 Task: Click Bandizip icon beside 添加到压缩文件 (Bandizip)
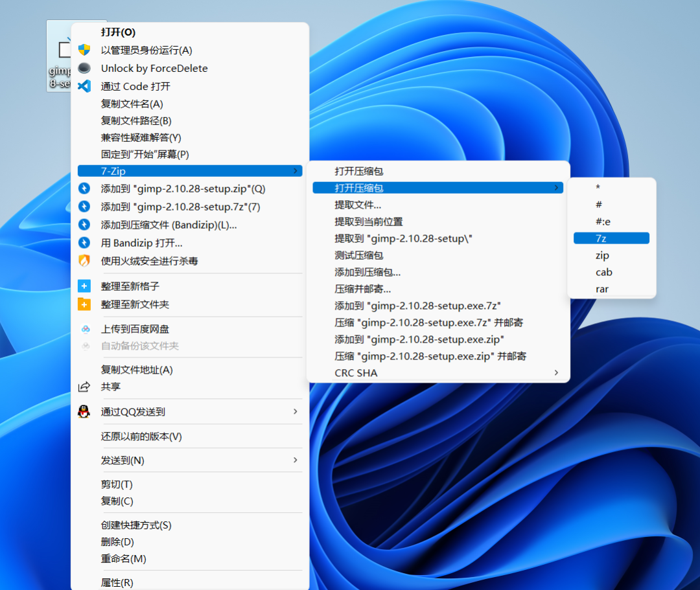[84, 225]
